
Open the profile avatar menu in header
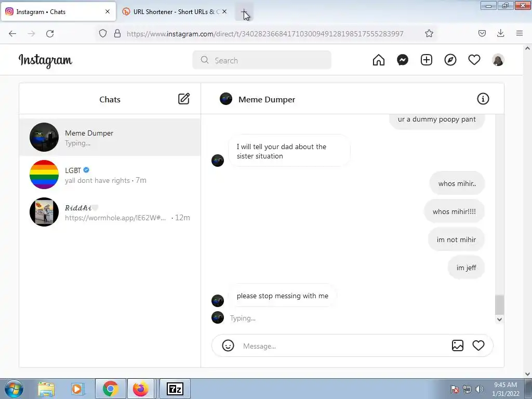point(498,60)
